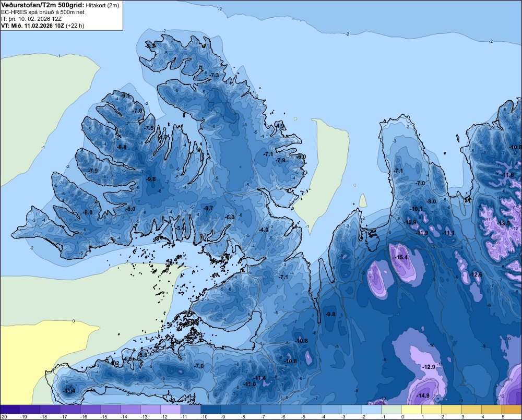Click the 'VT: Mið. 11.02.2026 10Z' valid time
Viewport: 522px width, 420px height.
tap(32, 26)
